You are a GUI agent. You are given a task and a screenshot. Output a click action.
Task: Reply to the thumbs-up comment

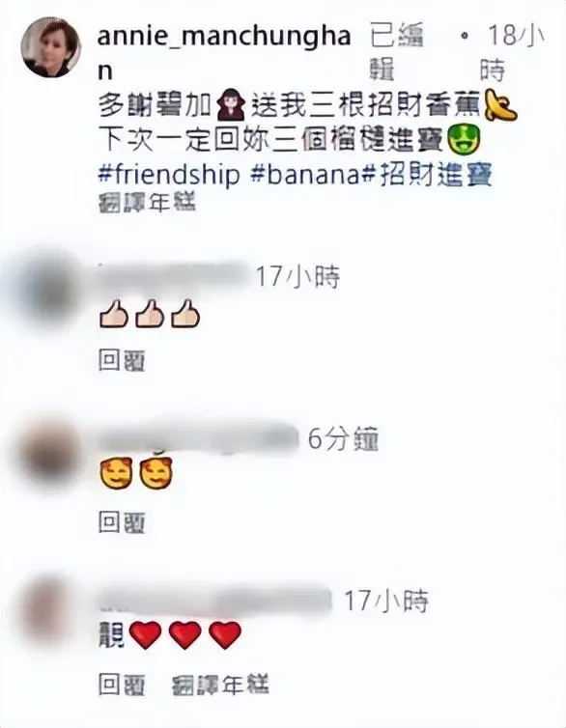coord(122,361)
